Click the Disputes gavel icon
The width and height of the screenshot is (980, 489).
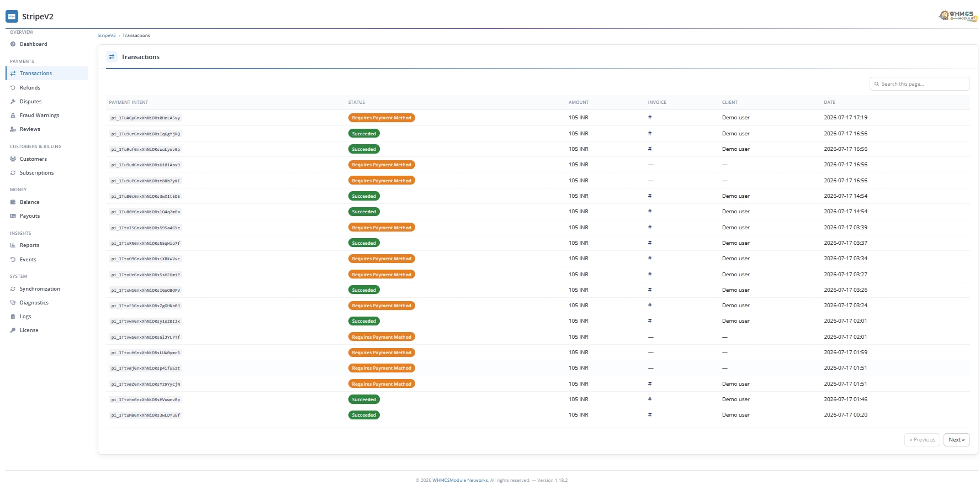pos(13,102)
